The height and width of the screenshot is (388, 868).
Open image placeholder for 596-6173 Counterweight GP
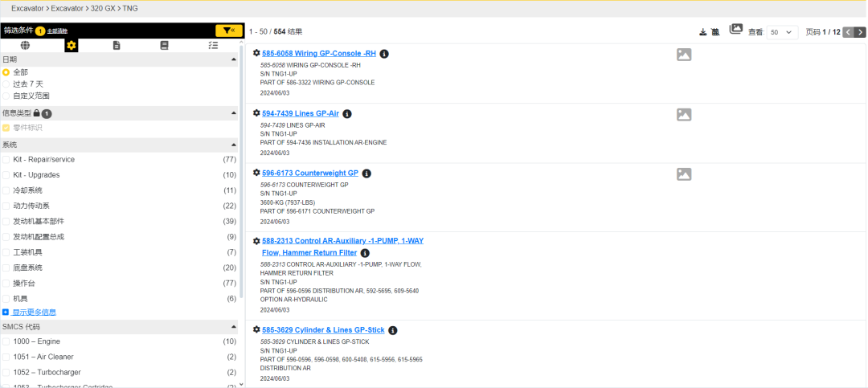click(684, 174)
